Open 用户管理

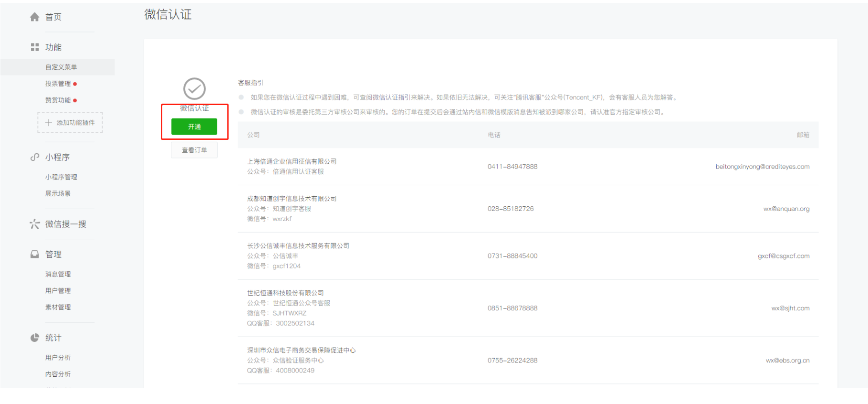coord(58,291)
